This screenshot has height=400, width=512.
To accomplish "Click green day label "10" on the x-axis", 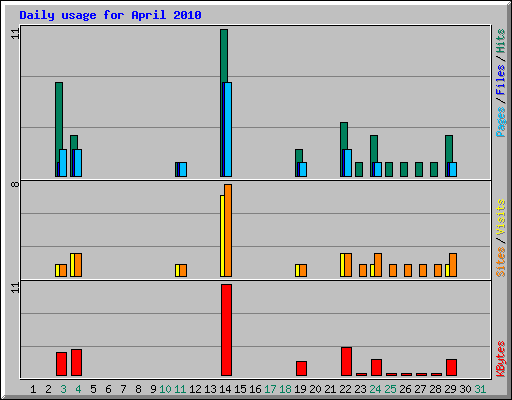I will coord(165,389).
